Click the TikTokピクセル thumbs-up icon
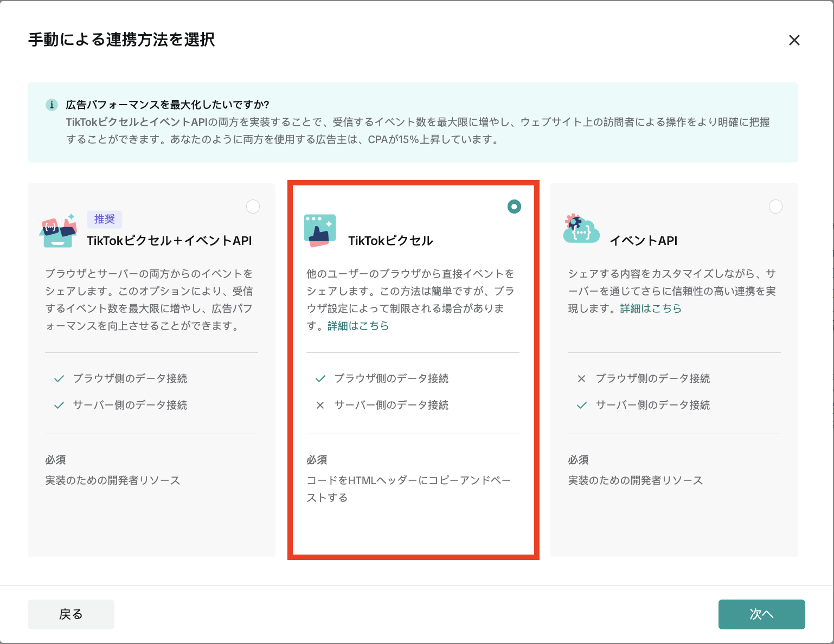The width and height of the screenshot is (834, 644). (x=320, y=231)
